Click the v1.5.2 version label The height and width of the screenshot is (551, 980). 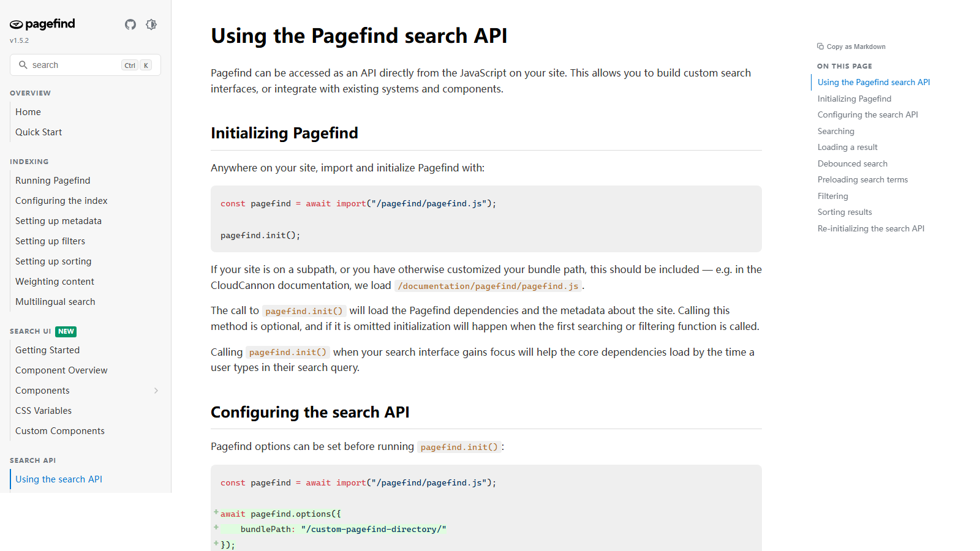pyautogui.click(x=19, y=40)
